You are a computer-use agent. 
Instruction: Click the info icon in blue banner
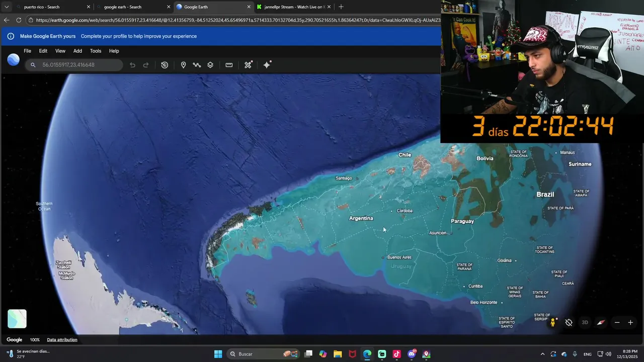coord(11,36)
